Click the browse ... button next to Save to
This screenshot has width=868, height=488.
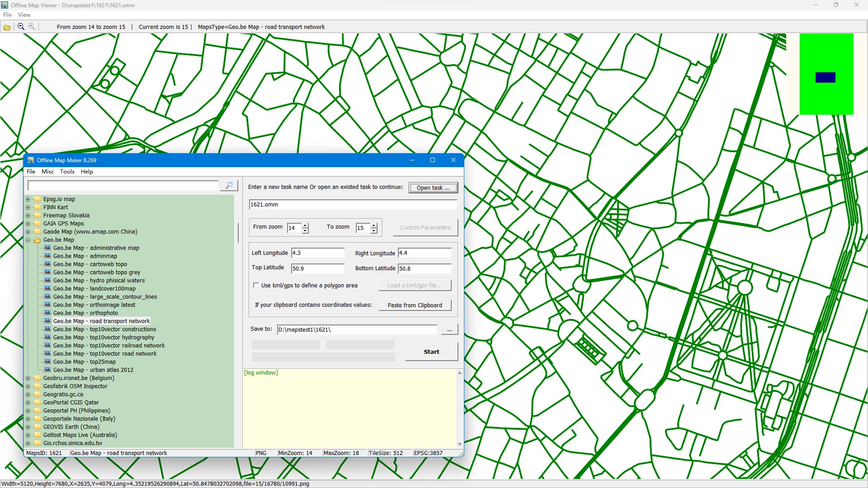tap(449, 329)
